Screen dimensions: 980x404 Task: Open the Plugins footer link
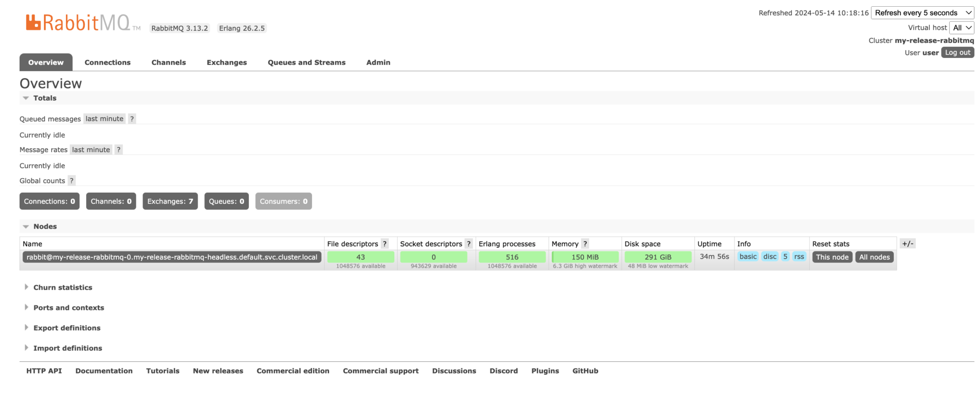tap(545, 371)
